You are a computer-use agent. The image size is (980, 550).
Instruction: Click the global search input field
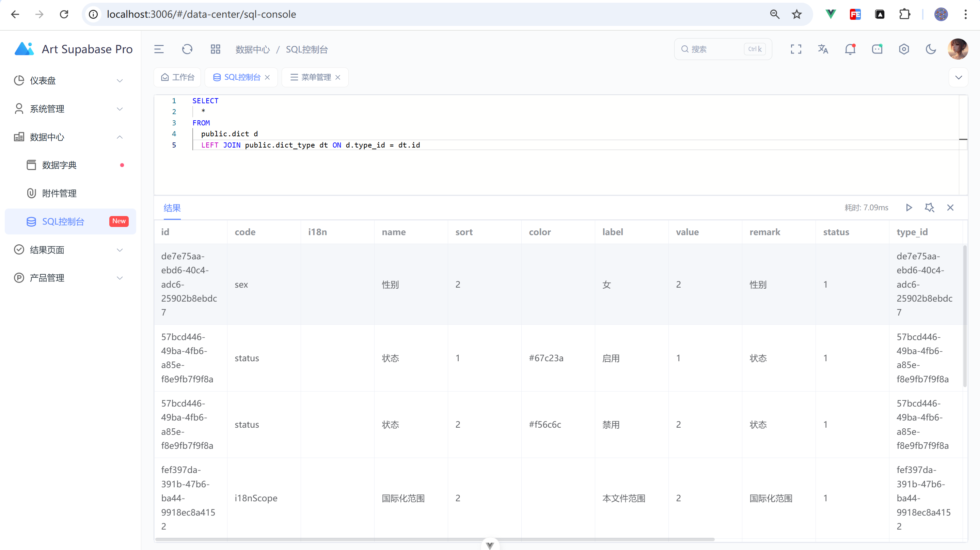pos(719,49)
